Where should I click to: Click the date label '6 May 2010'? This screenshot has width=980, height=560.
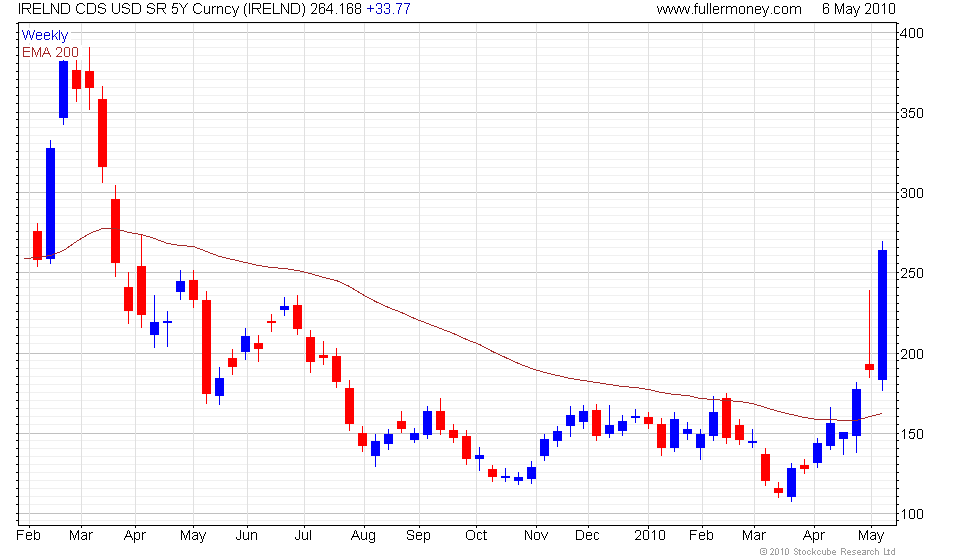coord(859,9)
